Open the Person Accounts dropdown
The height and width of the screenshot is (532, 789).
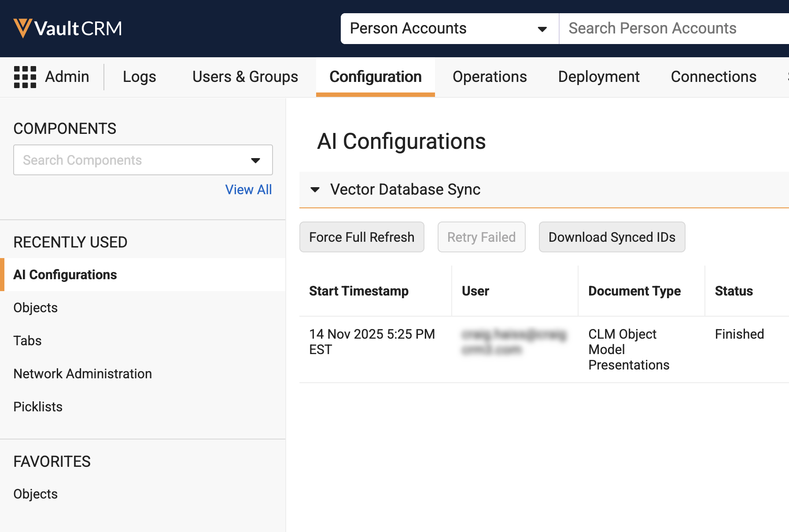tap(450, 29)
